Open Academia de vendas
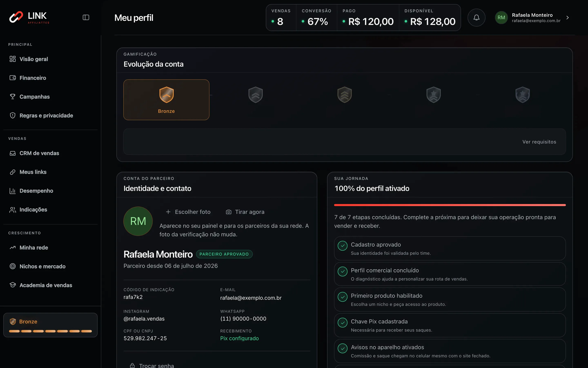Image resolution: width=588 pixels, height=368 pixels. [50, 285]
